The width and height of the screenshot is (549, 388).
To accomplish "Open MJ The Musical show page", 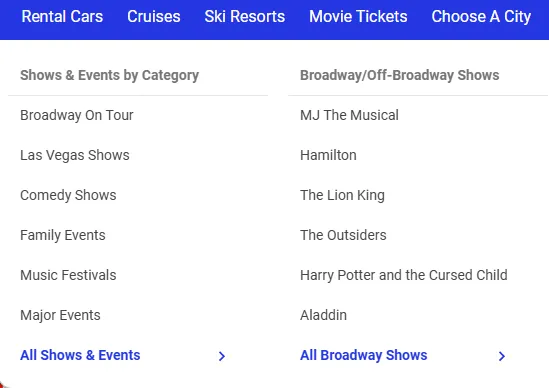I will click(x=349, y=115).
